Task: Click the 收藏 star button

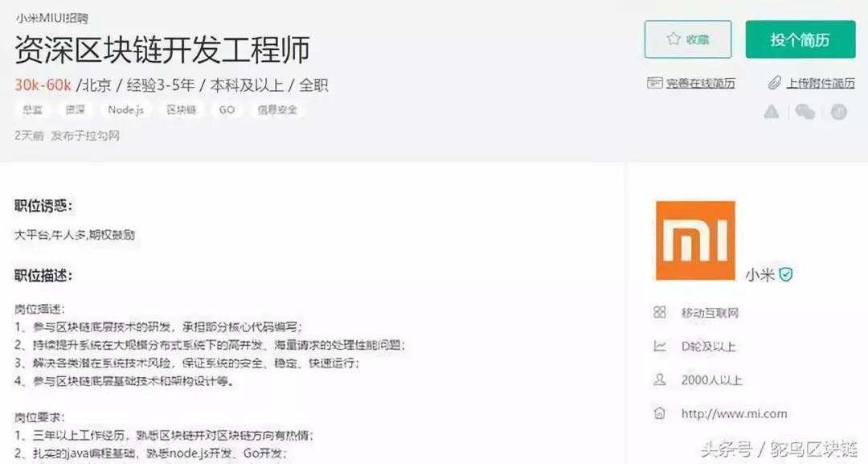Action: click(x=687, y=39)
